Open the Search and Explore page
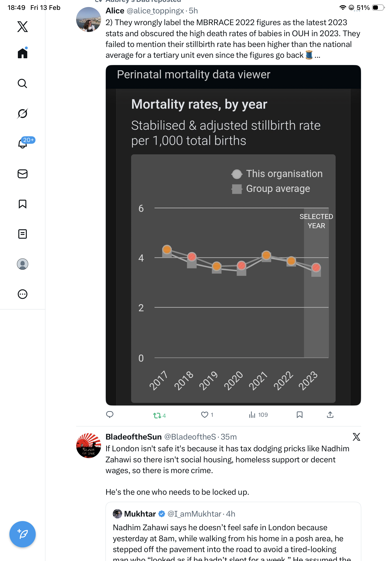This screenshot has height=561, width=392. click(23, 84)
